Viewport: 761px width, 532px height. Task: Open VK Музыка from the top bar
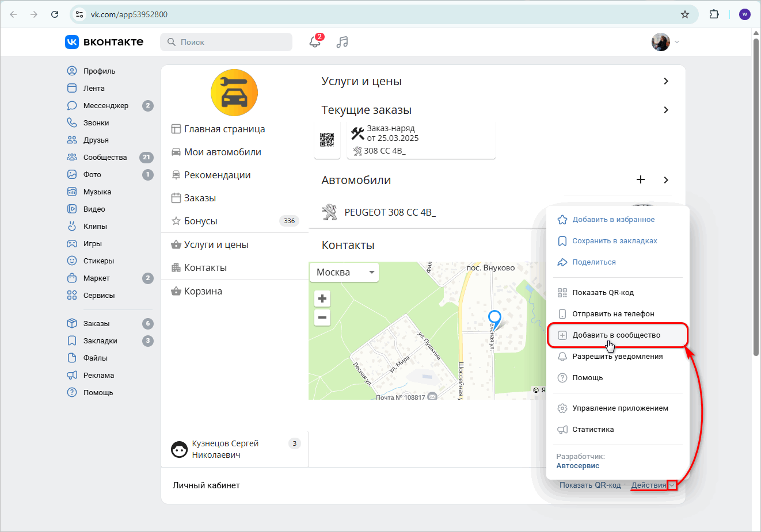tap(342, 41)
